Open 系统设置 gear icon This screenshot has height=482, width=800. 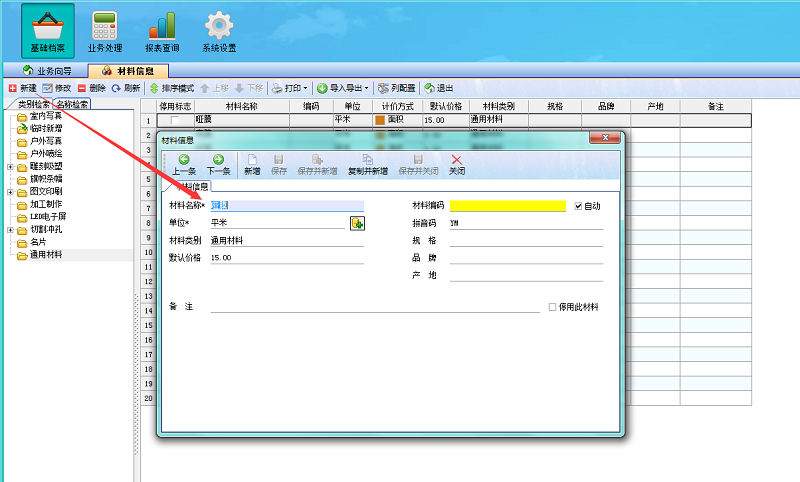pyautogui.click(x=219, y=32)
